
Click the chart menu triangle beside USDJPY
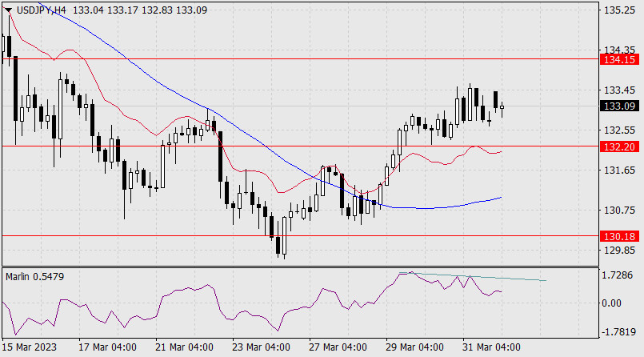[x=8, y=10]
